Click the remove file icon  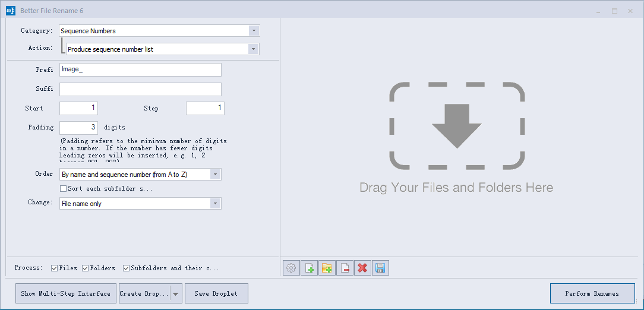coord(345,268)
